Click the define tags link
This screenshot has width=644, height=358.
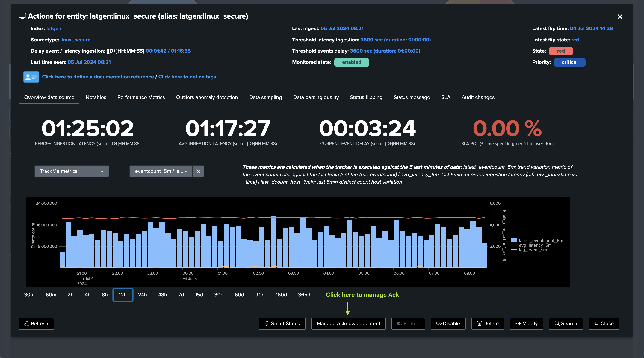(187, 77)
